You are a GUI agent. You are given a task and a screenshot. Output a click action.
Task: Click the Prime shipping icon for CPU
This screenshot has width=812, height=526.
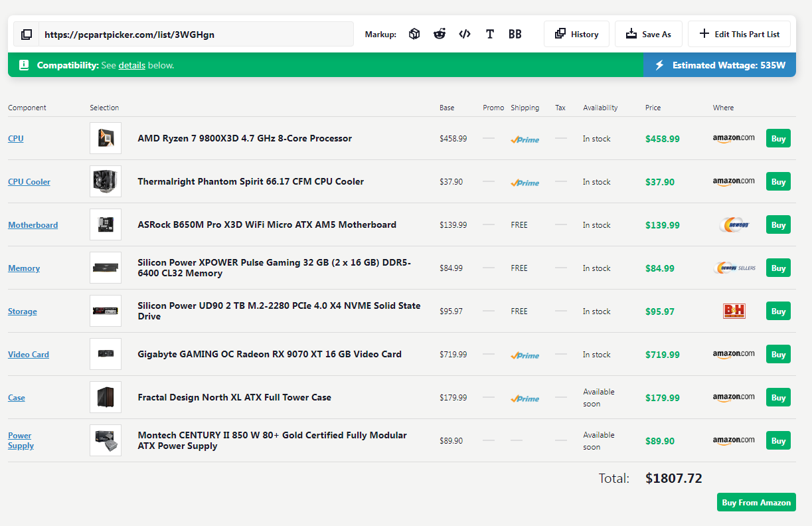click(525, 139)
